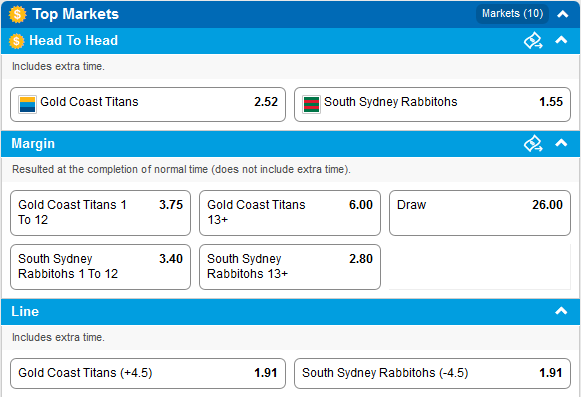Click the Head To Head dollar coin icon
The height and width of the screenshot is (397, 581).
pyautogui.click(x=17, y=41)
